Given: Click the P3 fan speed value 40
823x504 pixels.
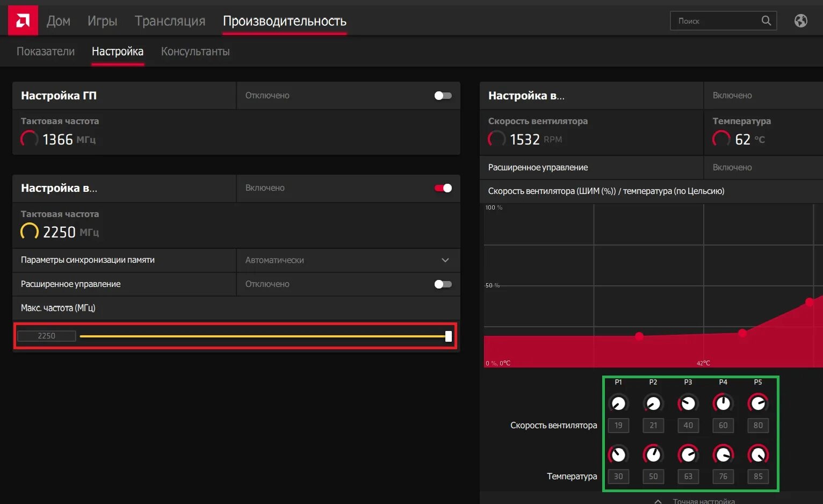Looking at the screenshot, I should coord(688,426).
